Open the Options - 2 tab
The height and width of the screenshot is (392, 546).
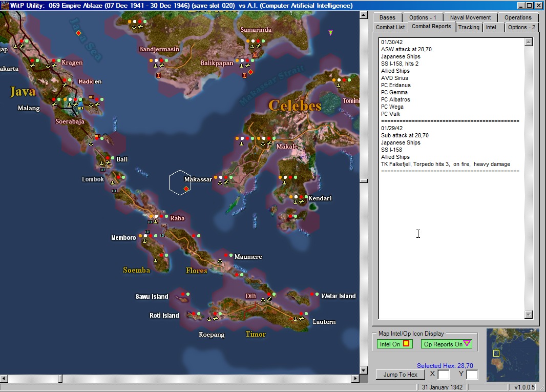click(x=521, y=27)
